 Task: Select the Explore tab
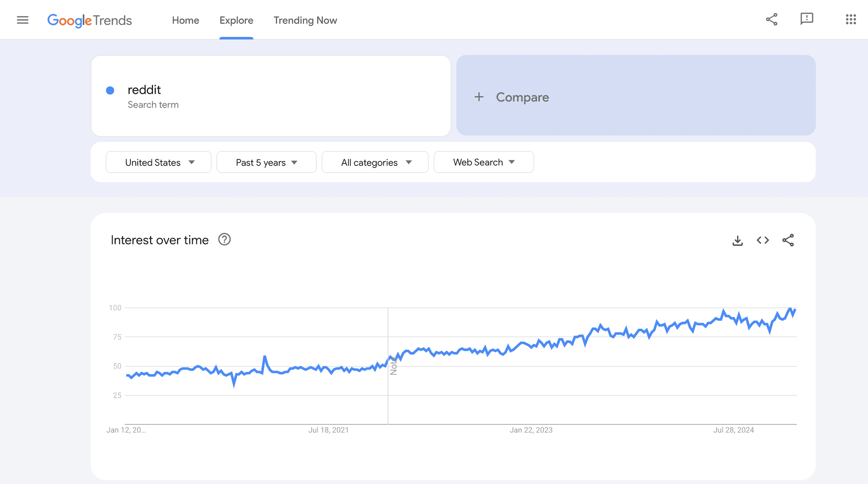pos(236,21)
